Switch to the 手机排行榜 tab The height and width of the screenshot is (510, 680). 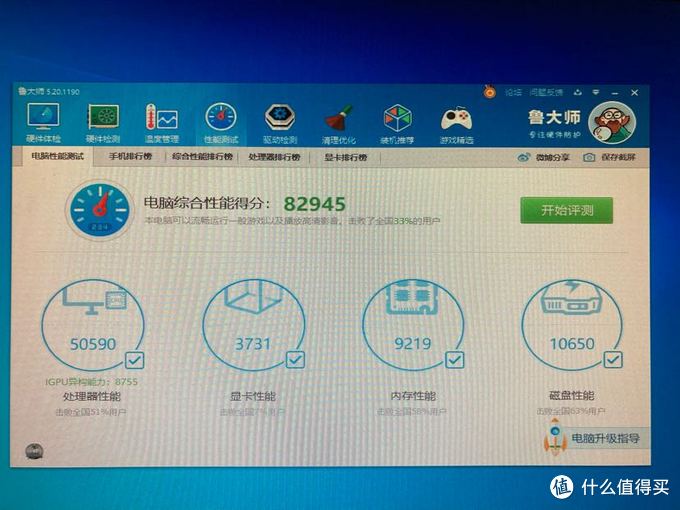click(130, 157)
